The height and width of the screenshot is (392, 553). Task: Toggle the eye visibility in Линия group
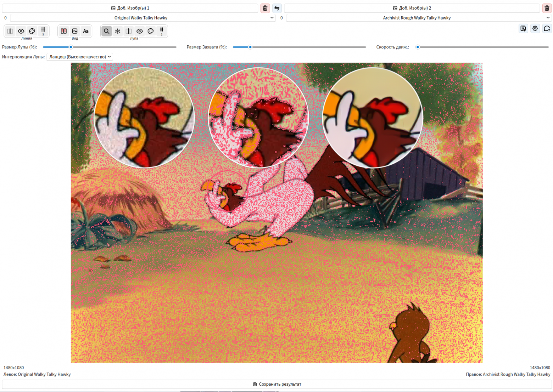pos(21,31)
